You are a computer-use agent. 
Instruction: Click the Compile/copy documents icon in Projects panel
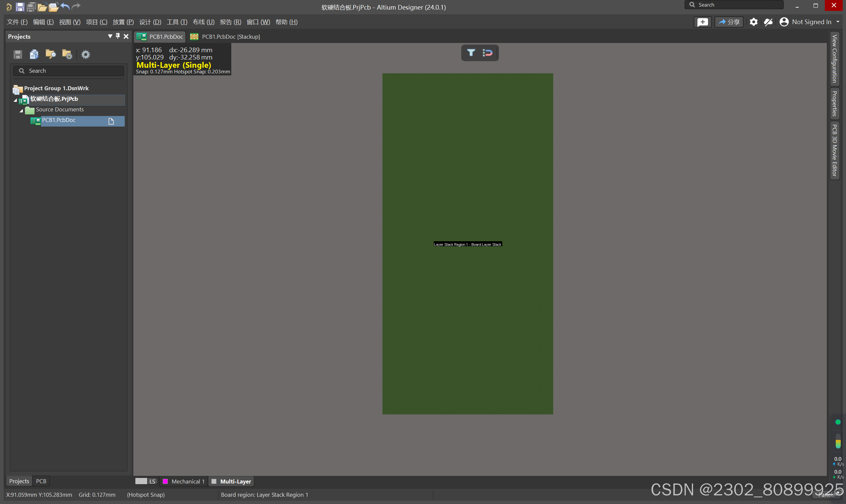[34, 54]
